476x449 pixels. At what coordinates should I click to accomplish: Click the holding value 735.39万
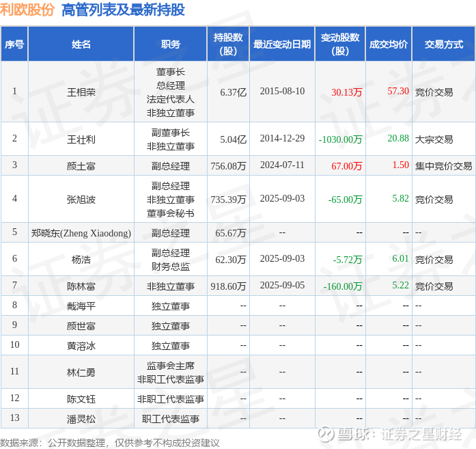pyautogui.click(x=228, y=200)
